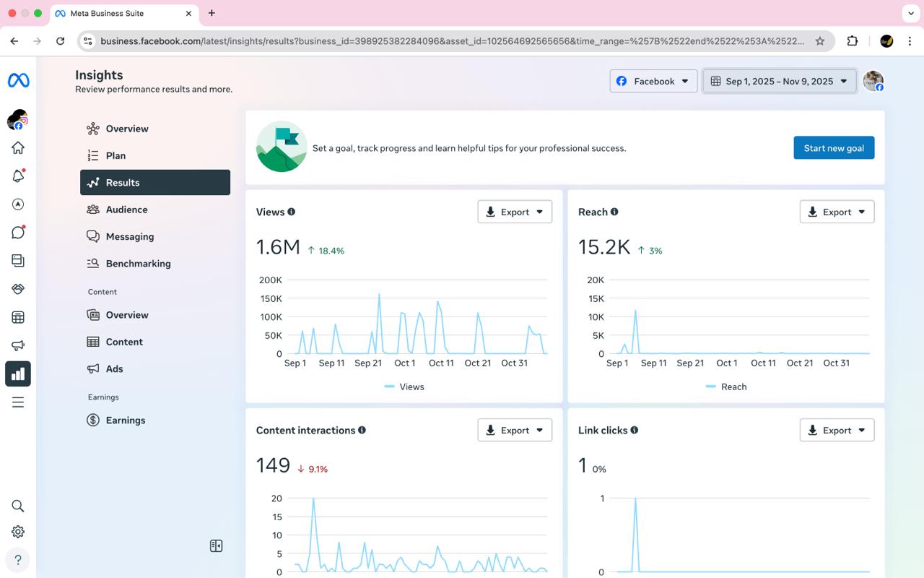Toggle the sidebar collapse panel icon
Image resolution: width=924 pixels, height=578 pixels.
(x=216, y=546)
